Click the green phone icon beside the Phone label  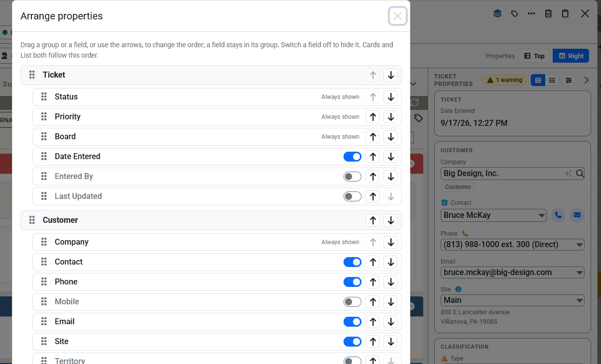point(466,233)
